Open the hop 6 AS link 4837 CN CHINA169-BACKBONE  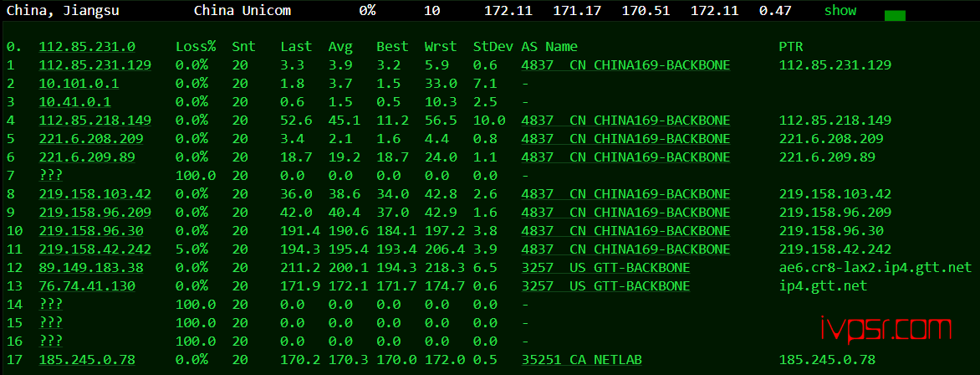coord(625,157)
